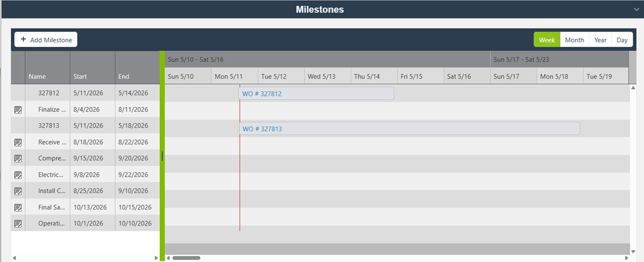Screen dimensions: 644x262
Task: Open edit icon for Install C... milestone
Action: [18, 191]
